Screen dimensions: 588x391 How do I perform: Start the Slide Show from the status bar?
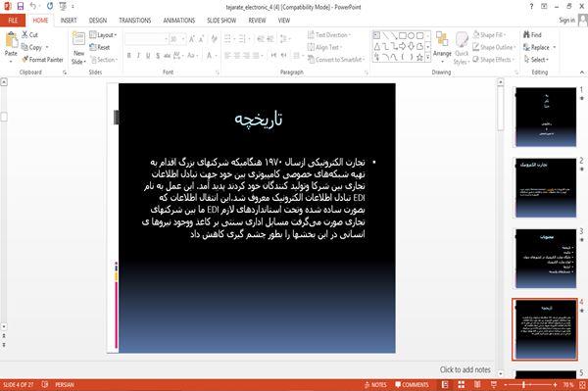[494, 384]
